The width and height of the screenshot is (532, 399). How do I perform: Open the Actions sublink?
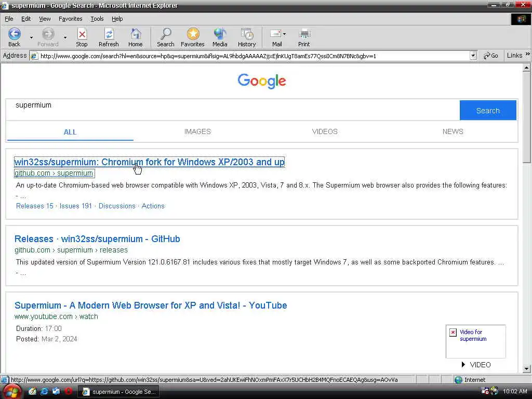coord(153,206)
